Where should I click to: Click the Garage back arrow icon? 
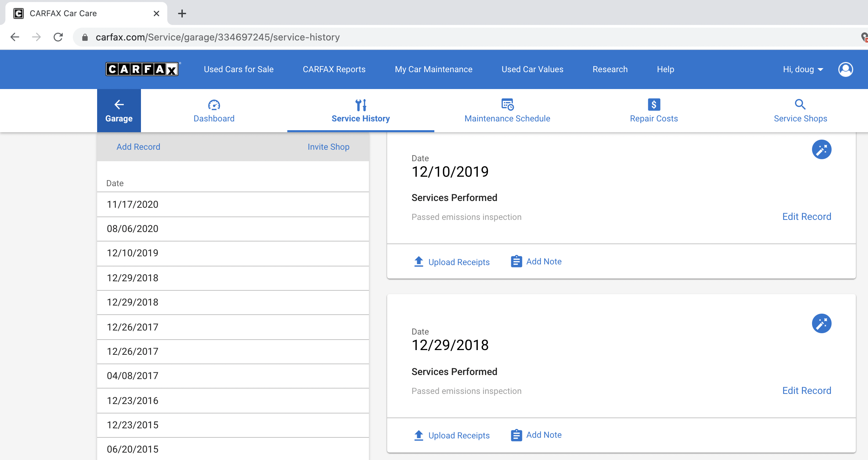(x=119, y=105)
